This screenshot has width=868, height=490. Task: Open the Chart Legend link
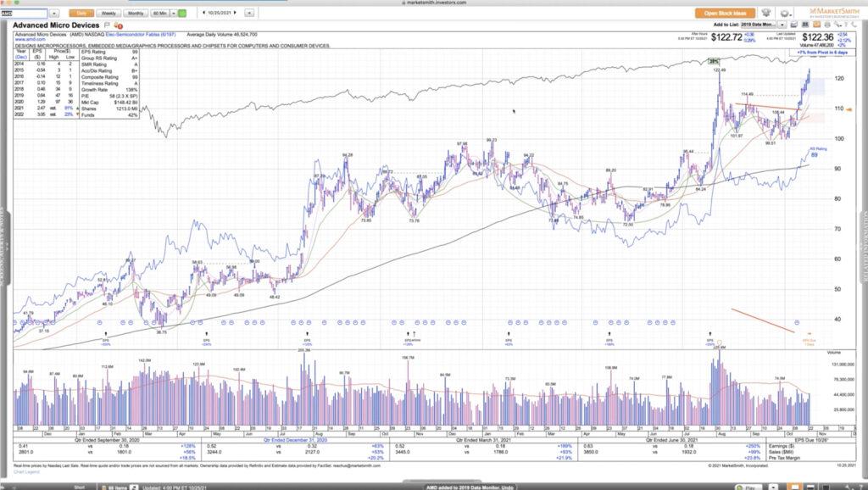tap(27, 471)
